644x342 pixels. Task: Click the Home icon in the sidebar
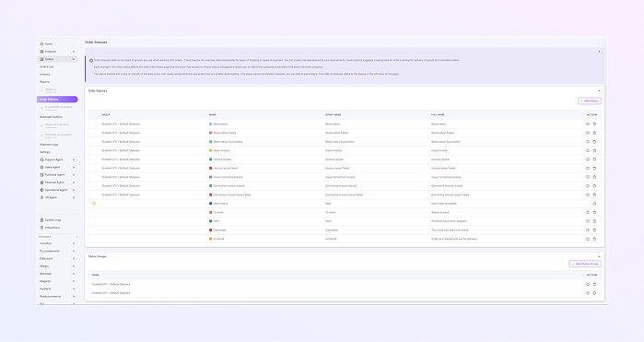click(41, 44)
